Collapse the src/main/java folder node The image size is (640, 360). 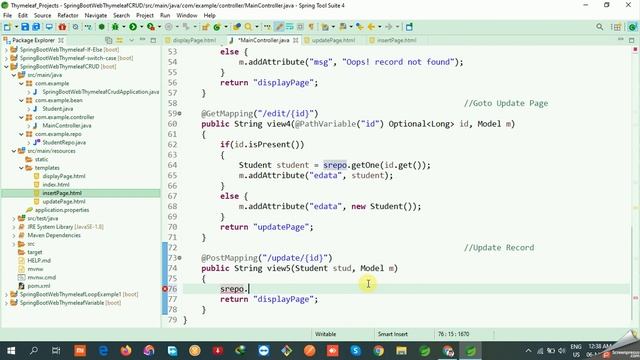(x=13, y=75)
